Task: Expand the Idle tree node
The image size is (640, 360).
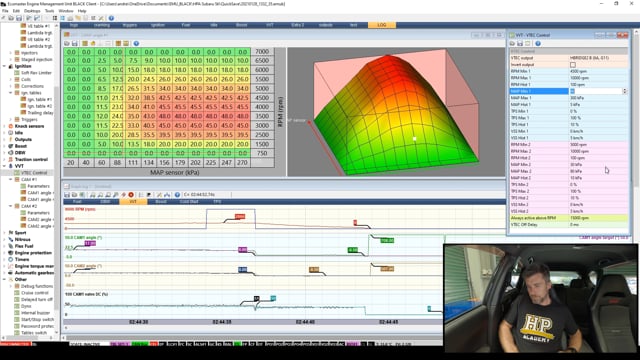Action: click(x=4, y=133)
